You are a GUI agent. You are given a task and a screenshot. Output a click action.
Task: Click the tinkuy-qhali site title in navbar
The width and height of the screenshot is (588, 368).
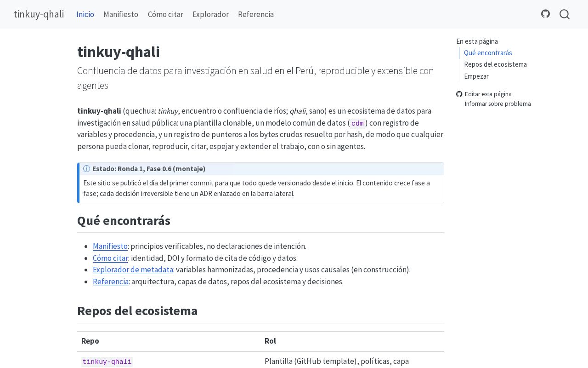coord(39,14)
